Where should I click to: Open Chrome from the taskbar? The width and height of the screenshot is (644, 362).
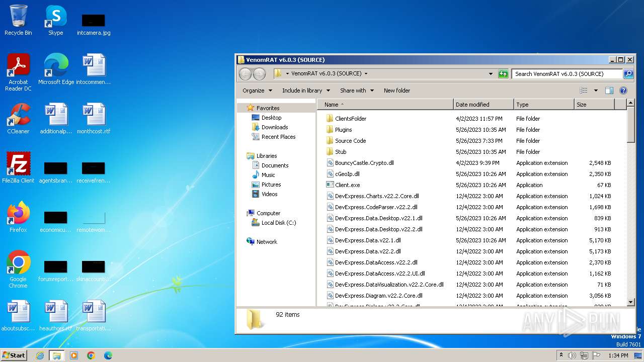pyautogui.click(x=91, y=355)
